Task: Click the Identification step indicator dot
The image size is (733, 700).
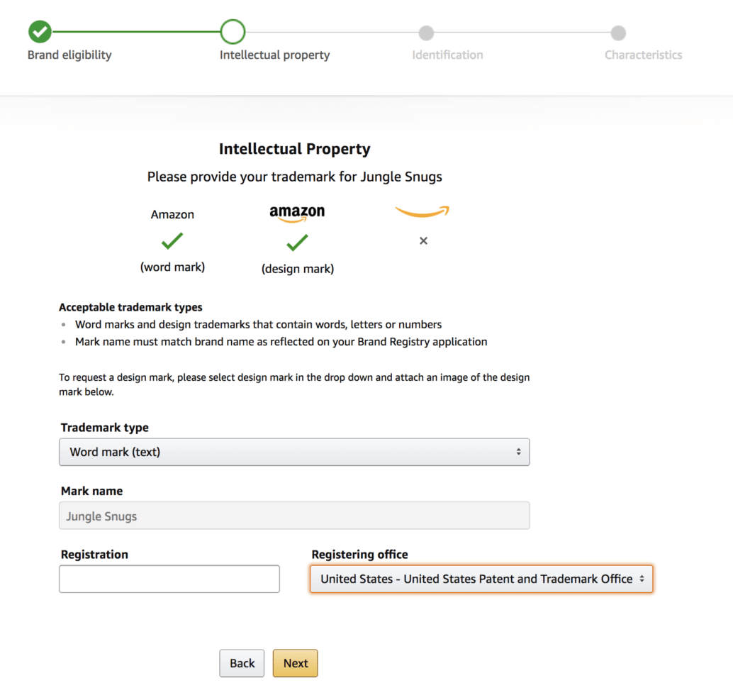Action: (x=426, y=33)
